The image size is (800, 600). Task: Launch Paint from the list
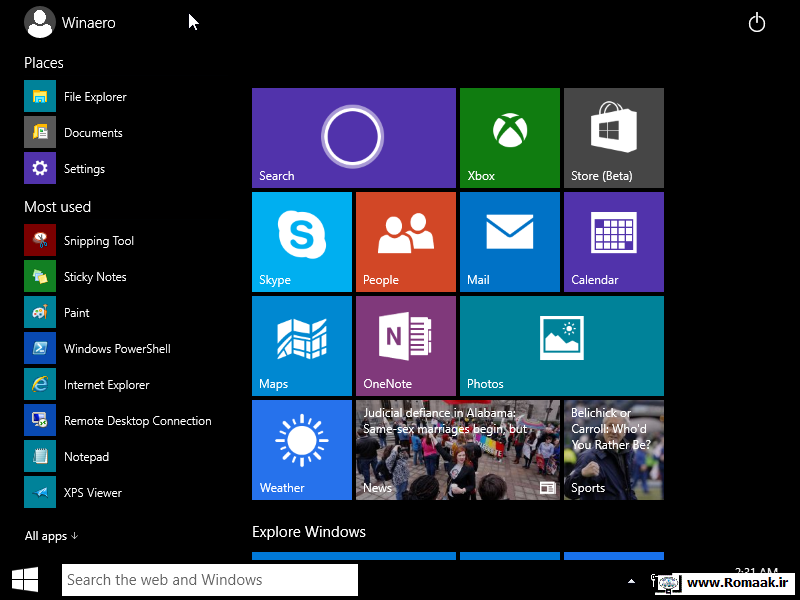point(40,312)
